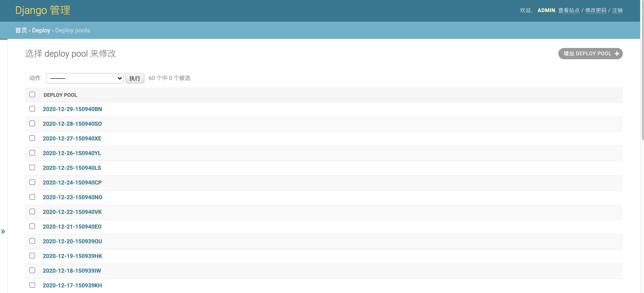Open deploy pool 2020-12-25-150940LS
644x293 pixels.
[x=72, y=168]
